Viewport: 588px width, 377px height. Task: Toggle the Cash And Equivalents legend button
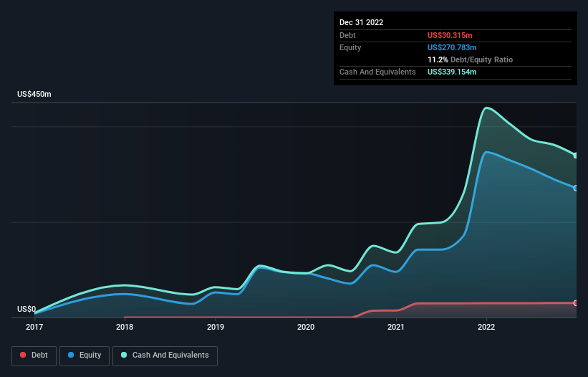tap(165, 355)
